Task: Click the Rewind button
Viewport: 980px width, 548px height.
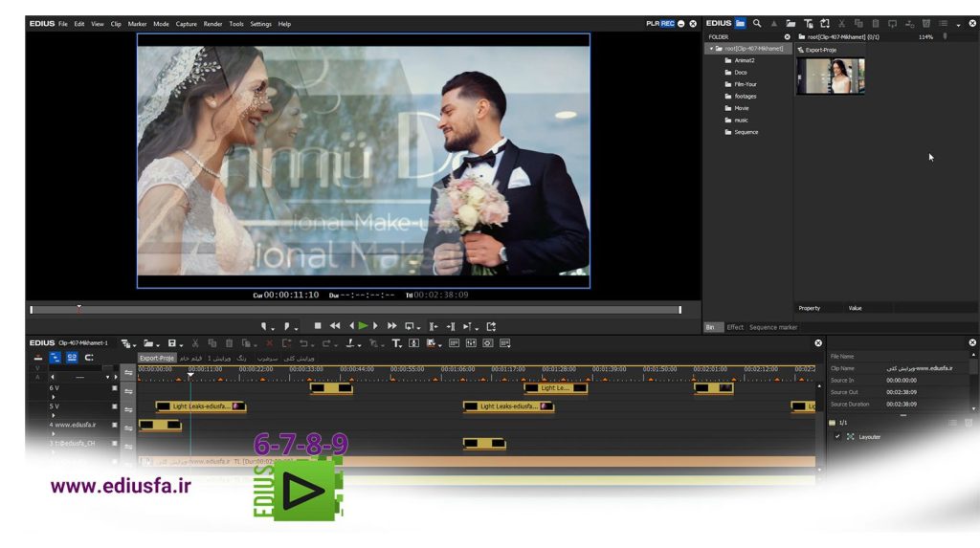Action: 335,325
